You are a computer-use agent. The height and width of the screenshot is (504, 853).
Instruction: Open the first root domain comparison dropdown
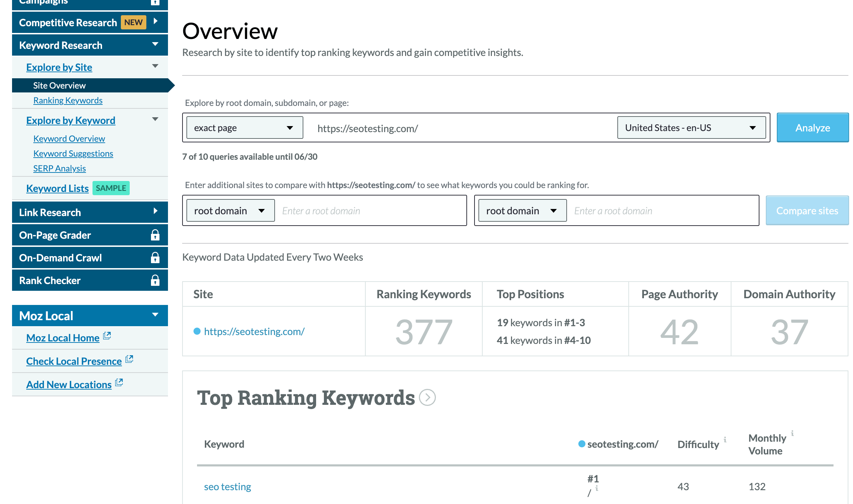click(230, 211)
